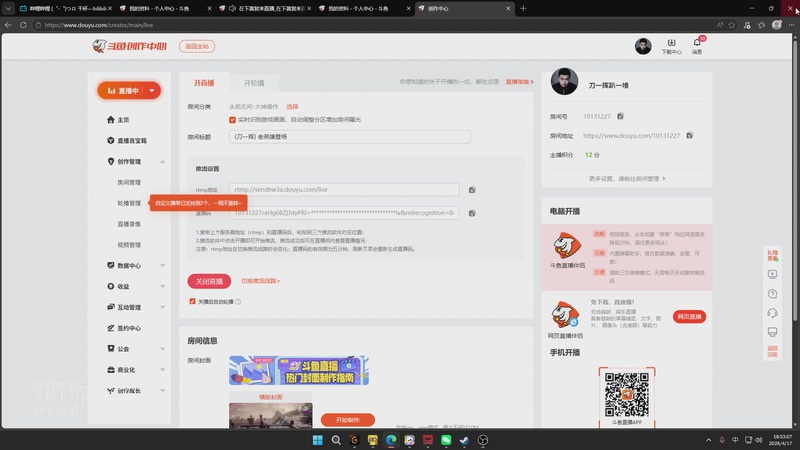Click the hot cover guide banner image
800x450 pixels.
pyautogui.click(x=298, y=370)
